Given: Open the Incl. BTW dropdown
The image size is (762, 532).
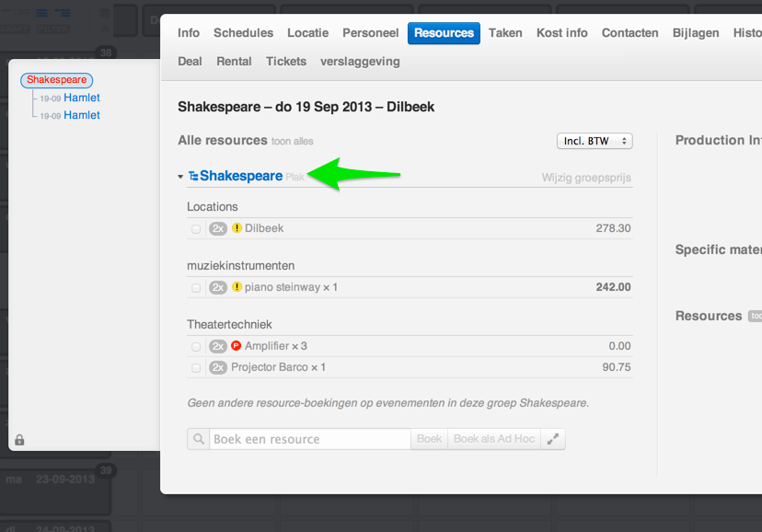Looking at the screenshot, I should click(x=595, y=141).
